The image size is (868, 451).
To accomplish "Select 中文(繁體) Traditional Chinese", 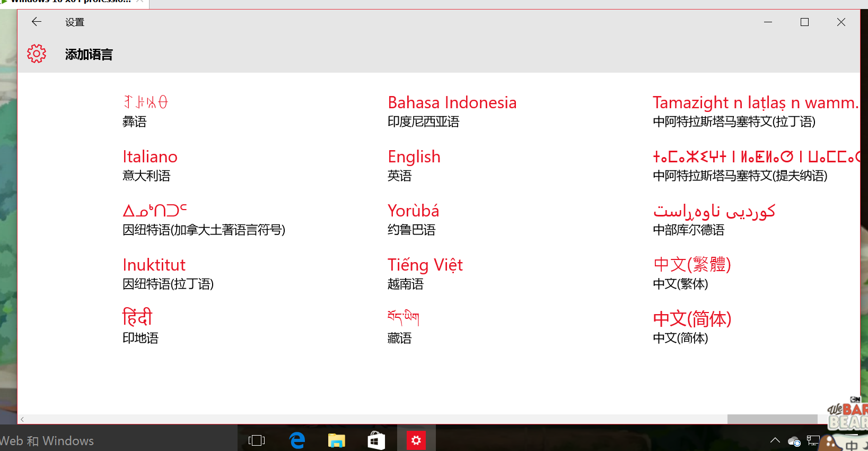I will 692,274.
